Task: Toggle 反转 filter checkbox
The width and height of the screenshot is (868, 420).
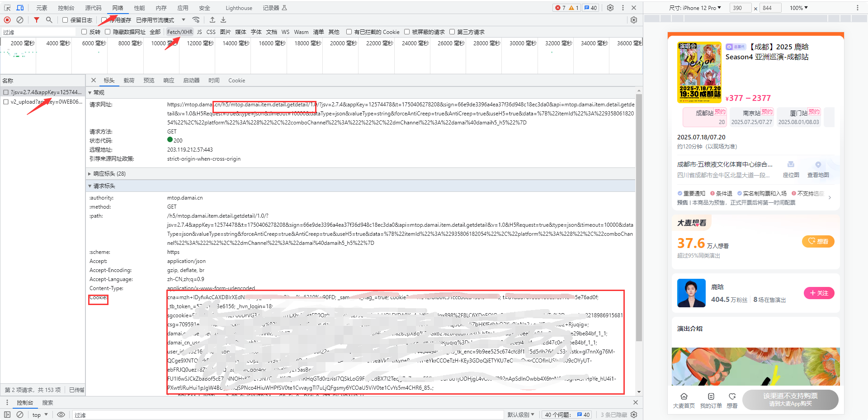Action: (84, 32)
